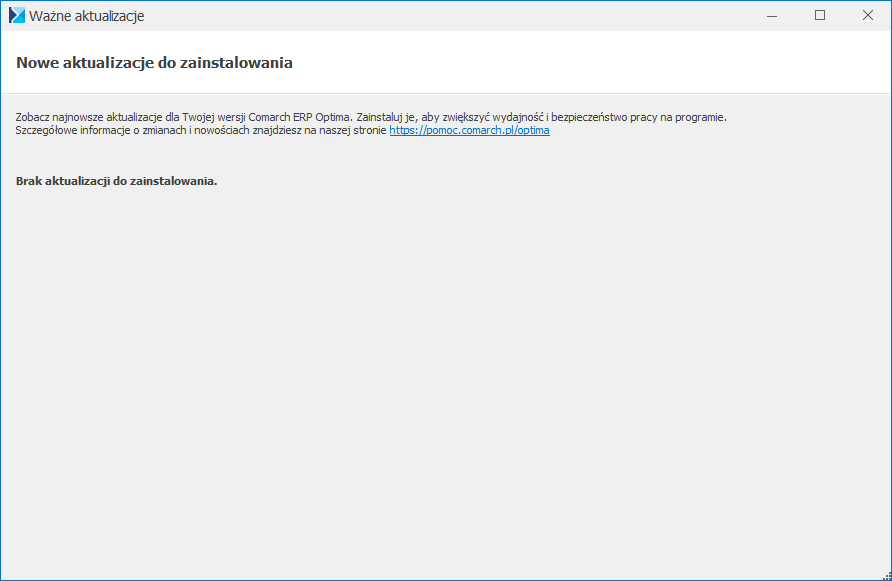
Task: Click the words 'Comarch ERP Optima' in description
Action: click(x=303, y=117)
